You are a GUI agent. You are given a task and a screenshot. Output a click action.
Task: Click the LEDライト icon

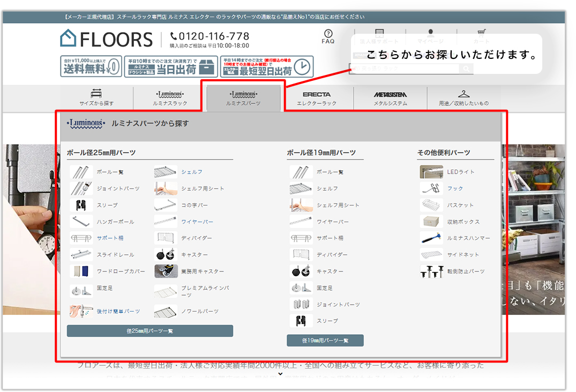coord(431,172)
